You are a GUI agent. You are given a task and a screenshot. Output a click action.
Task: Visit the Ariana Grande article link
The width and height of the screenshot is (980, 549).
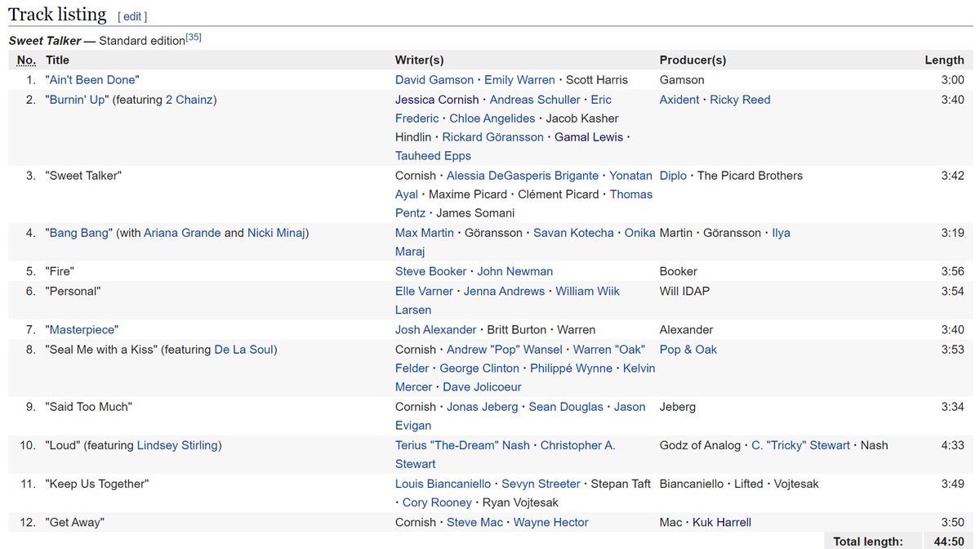point(182,233)
